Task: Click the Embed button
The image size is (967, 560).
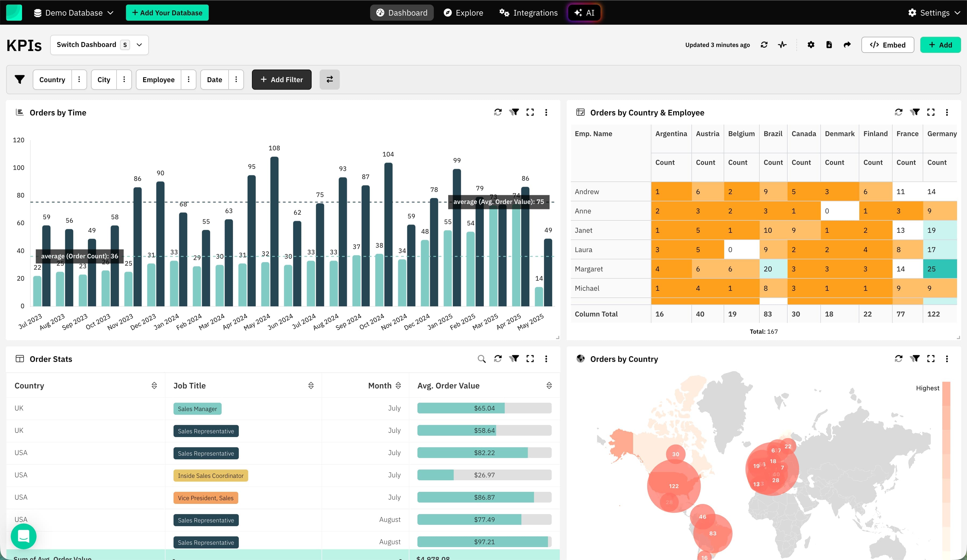Action: coord(887,45)
